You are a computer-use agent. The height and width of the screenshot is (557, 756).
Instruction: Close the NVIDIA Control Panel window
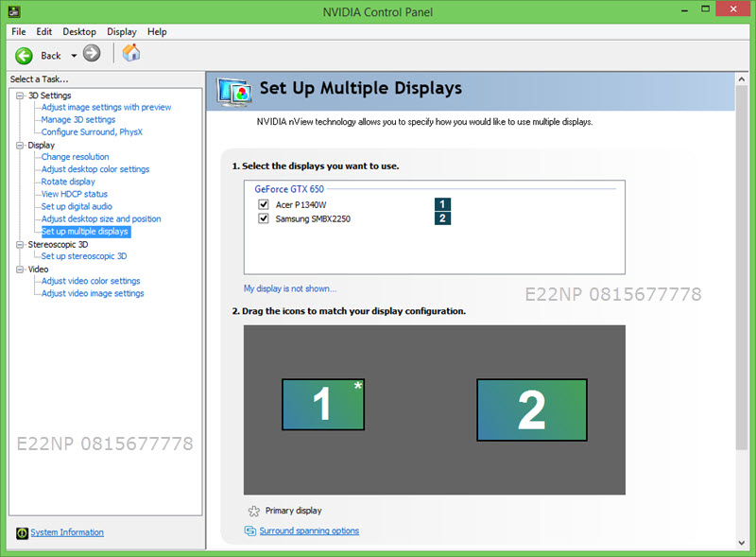pos(733,9)
